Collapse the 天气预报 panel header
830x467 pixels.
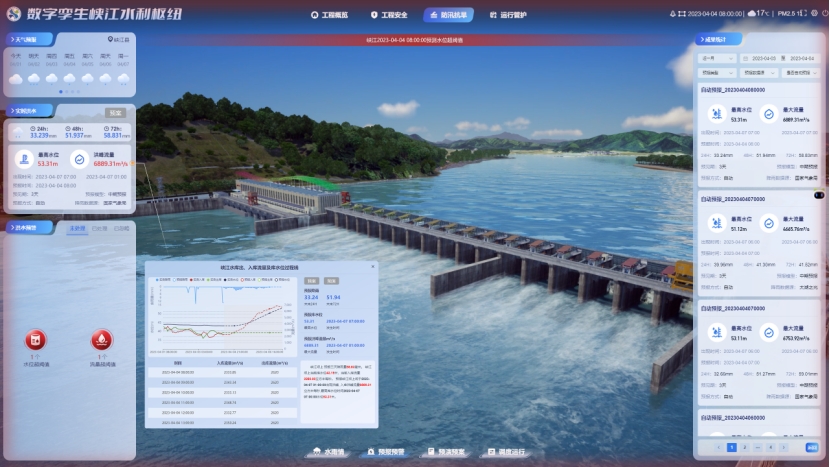pos(29,39)
